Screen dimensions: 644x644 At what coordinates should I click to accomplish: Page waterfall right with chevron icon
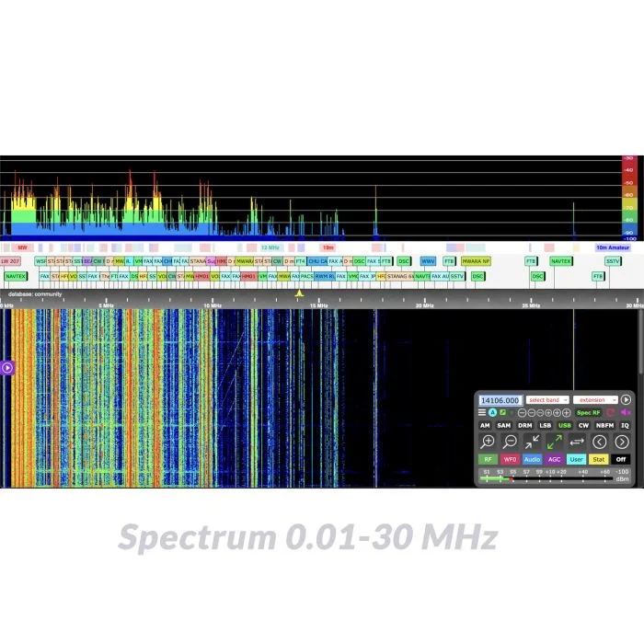click(622, 442)
